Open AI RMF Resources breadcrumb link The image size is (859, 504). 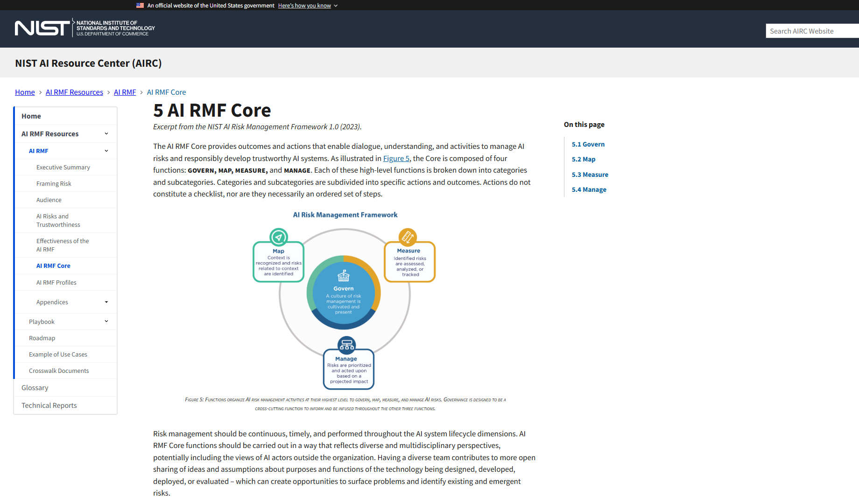pyautogui.click(x=74, y=92)
